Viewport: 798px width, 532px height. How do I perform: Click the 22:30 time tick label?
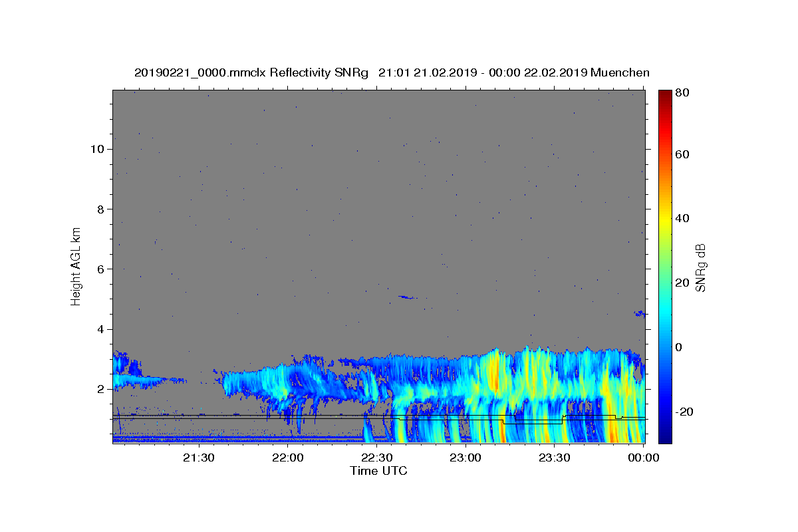pos(376,458)
